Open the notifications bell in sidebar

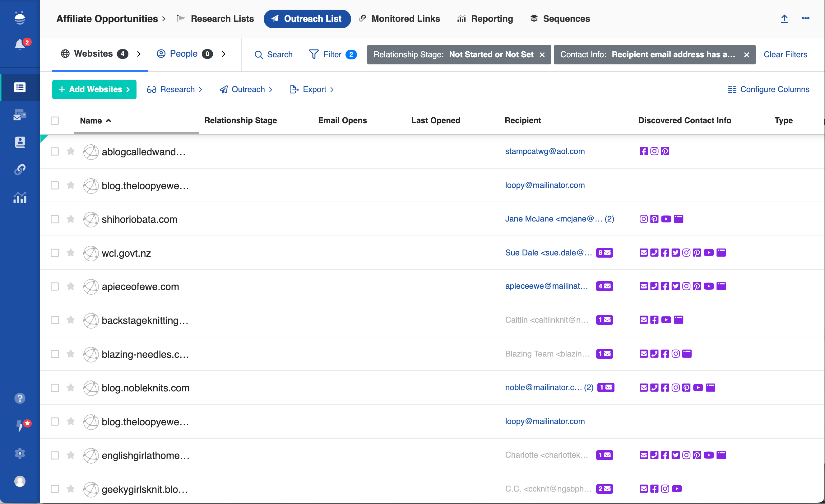pyautogui.click(x=20, y=44)
